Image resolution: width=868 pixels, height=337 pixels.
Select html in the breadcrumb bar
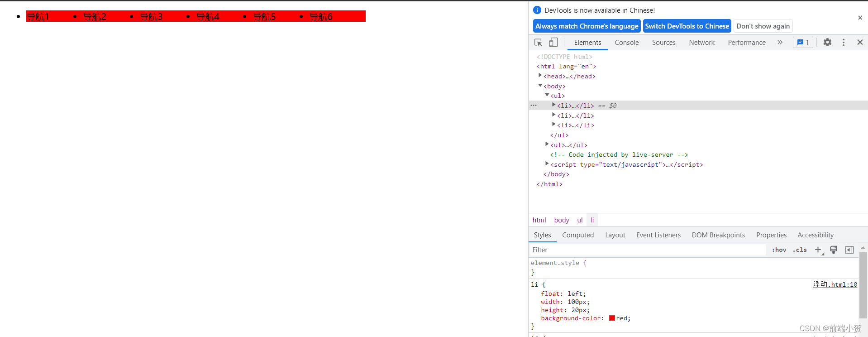(539, 220)
